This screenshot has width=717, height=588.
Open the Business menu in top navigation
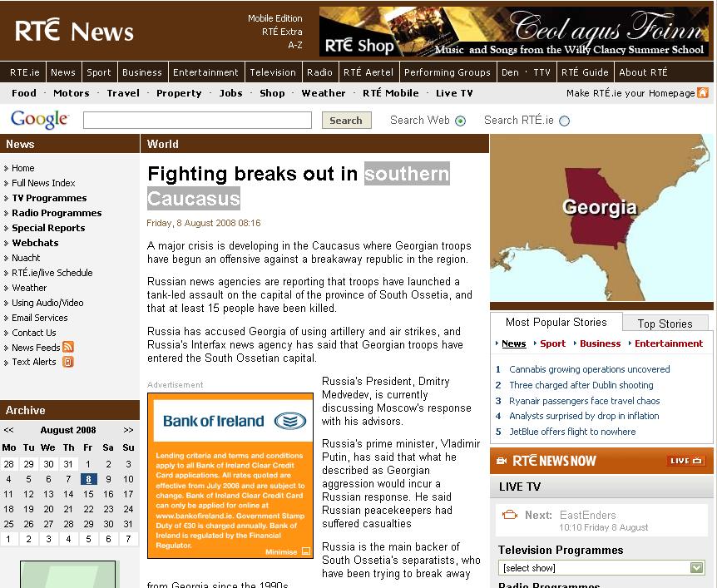[x=142, y=72]
